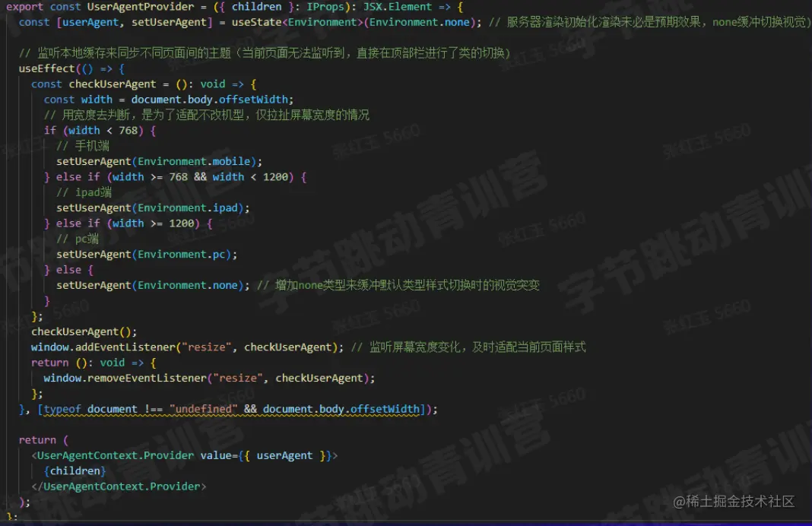Click the JSX 'return (' line
This screenshot has height=526, width=812.
point(43,440)
